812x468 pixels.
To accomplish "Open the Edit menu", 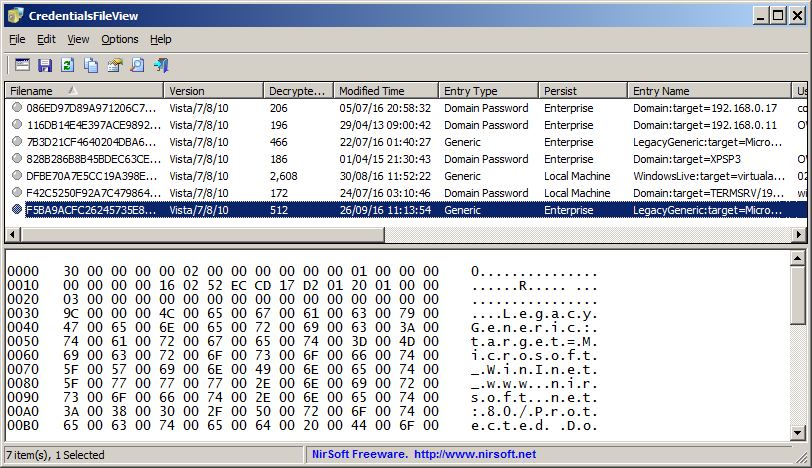I will (x=46, y=39).
